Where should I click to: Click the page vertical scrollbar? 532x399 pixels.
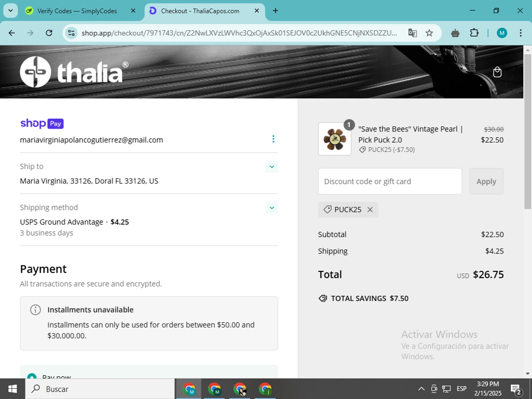tap(528, 132)
